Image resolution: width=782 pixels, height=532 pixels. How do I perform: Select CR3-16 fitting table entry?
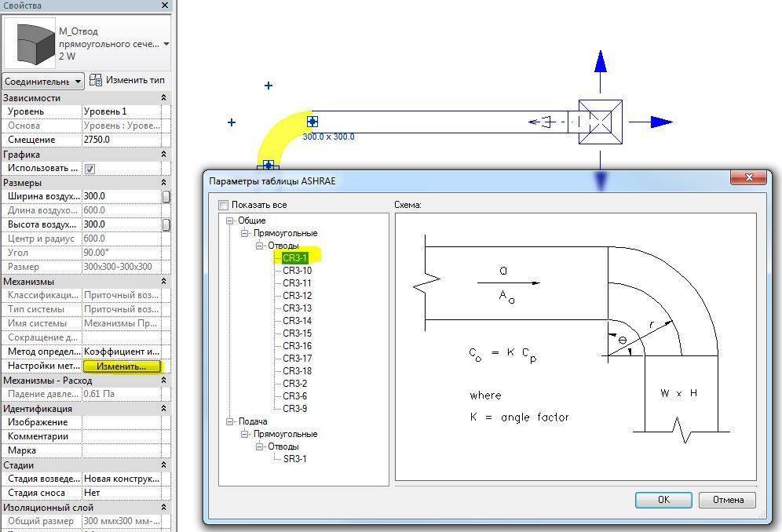[x=298, y=345]
